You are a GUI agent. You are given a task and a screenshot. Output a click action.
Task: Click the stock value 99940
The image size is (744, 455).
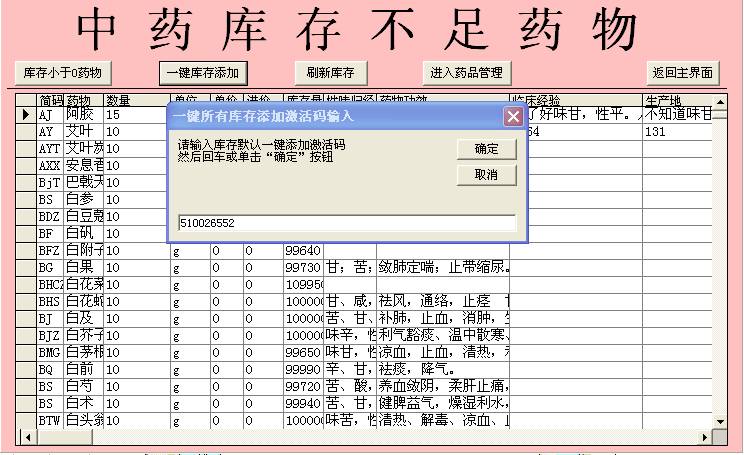pos(303,403)
